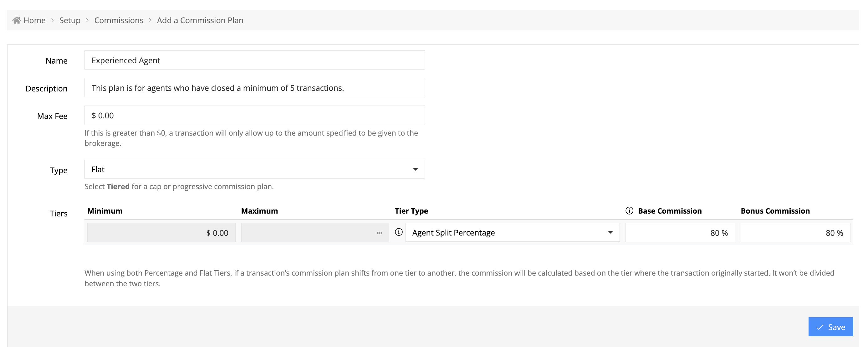Click the Name field with Experienced Agent
Screen dimensions: 868x347
coord(254,60)
